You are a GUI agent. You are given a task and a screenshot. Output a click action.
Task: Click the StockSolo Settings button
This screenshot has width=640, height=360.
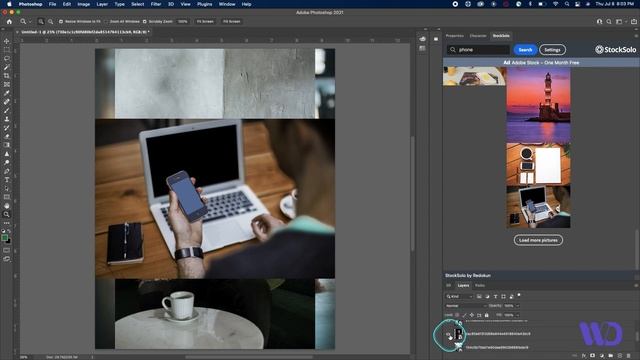click(552, 50)
